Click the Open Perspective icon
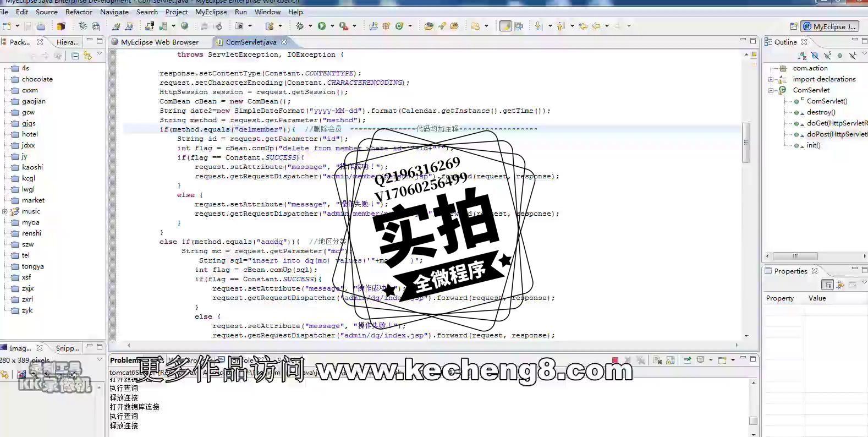868x437 pixels. pyautogui.click(x=794, y=26)
